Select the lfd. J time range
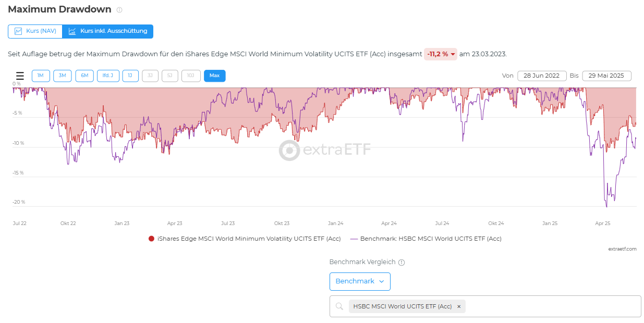Screen dimensions: 644x323 (x=107, y=76)
